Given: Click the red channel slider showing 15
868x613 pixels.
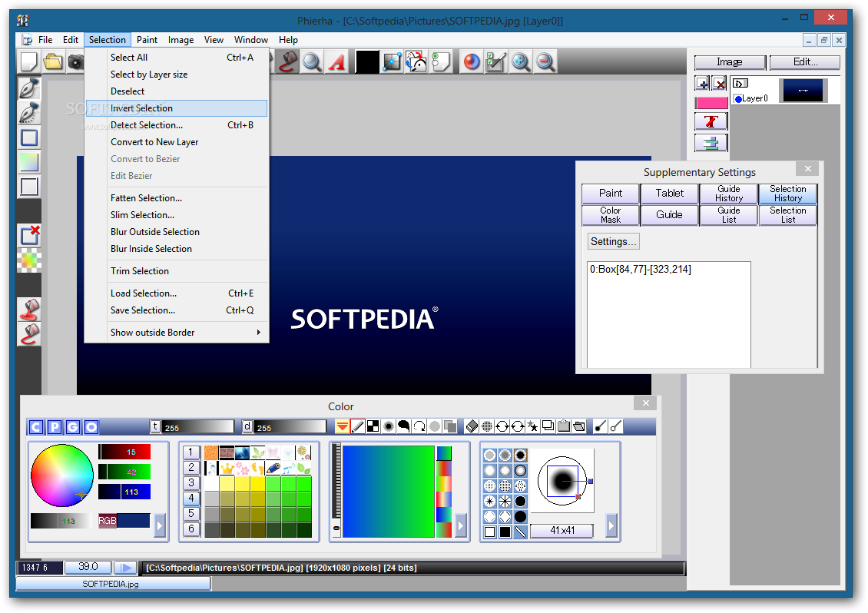Looking at the screenshot, I should [x=124, y=452].
